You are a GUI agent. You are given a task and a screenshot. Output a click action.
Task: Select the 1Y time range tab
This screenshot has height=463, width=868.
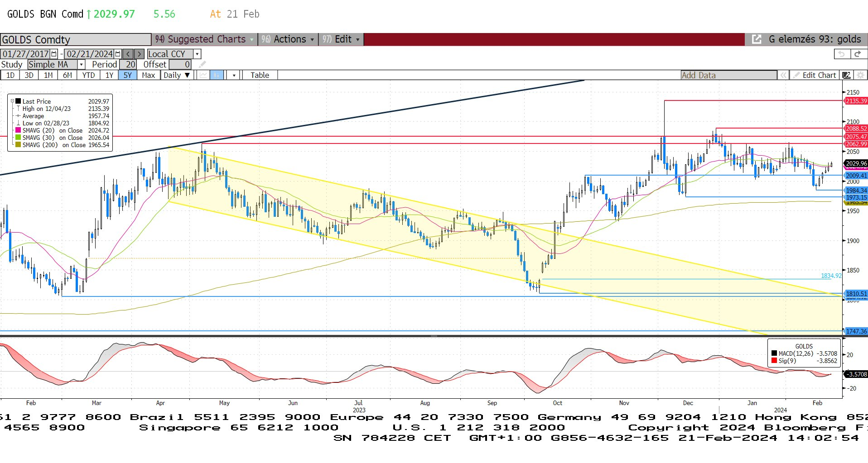(x=109, y=75)
